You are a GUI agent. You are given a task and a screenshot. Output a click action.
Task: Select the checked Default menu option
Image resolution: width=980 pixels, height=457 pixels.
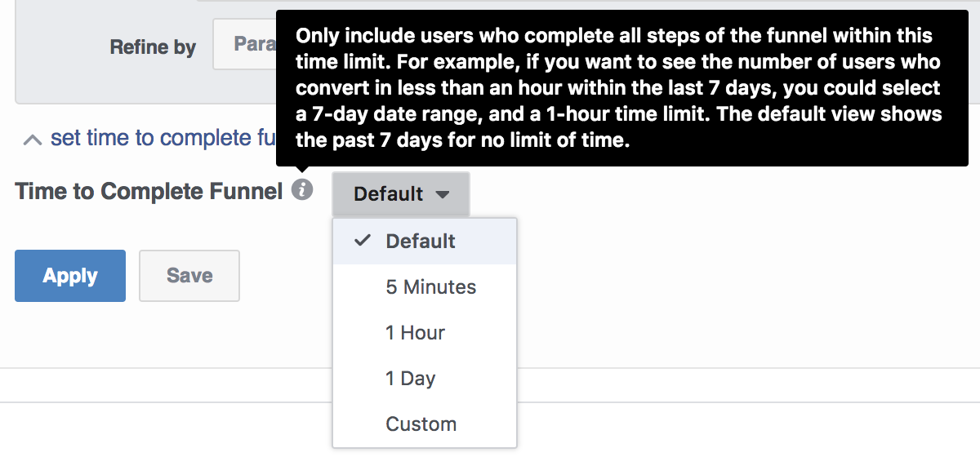click(425, 242)
